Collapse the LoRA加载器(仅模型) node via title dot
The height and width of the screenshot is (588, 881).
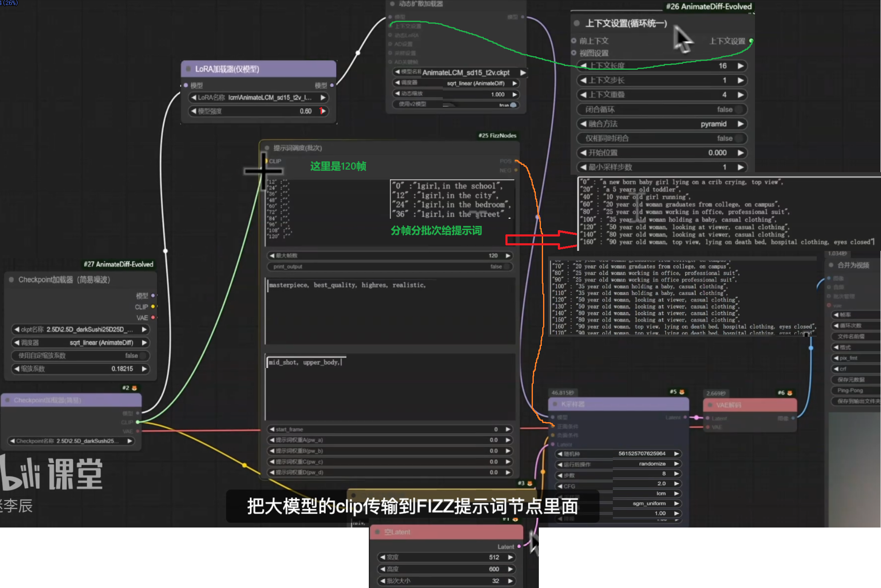point(188,69)
